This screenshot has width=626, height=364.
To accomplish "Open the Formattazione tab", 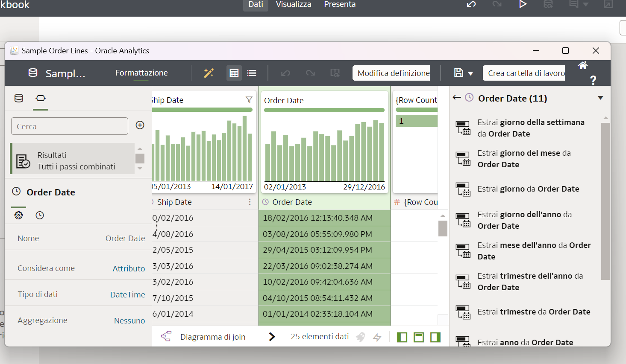I will click(141, 73).
